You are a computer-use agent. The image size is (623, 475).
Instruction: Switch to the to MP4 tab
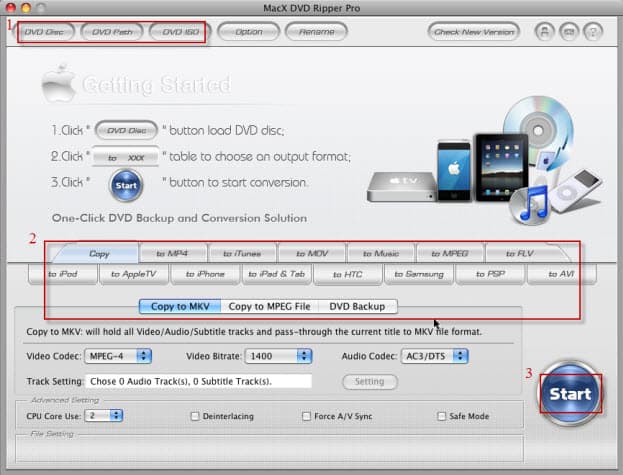[172, 253]
